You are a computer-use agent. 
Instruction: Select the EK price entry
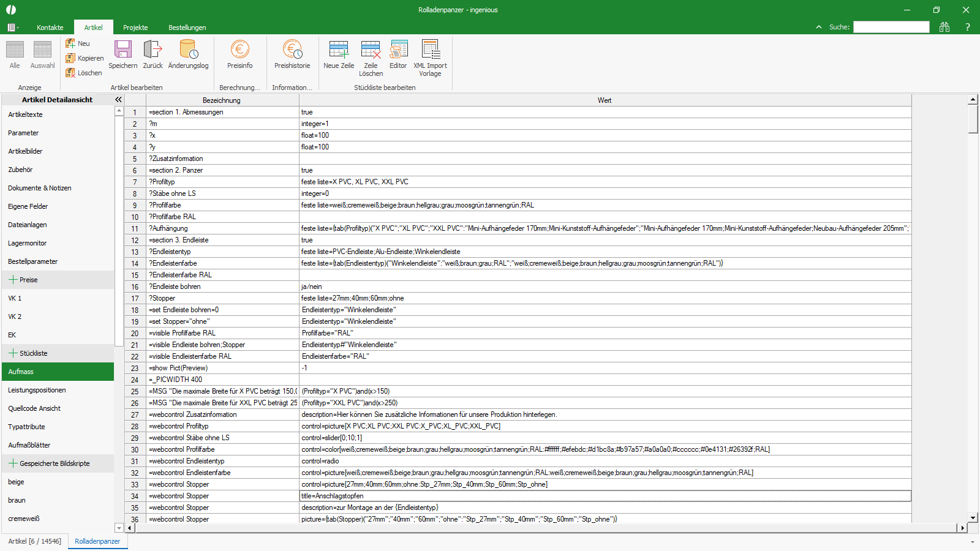58,335
